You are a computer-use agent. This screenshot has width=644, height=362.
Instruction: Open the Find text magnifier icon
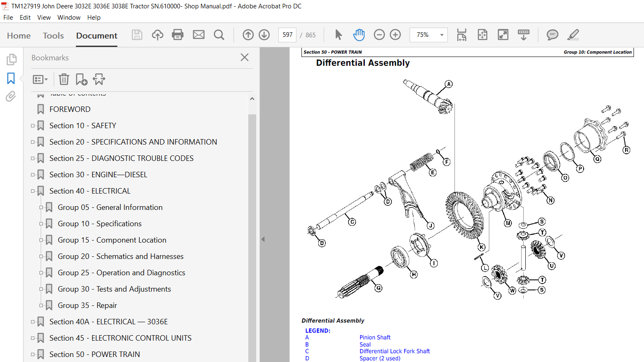(x=219, y=35)
